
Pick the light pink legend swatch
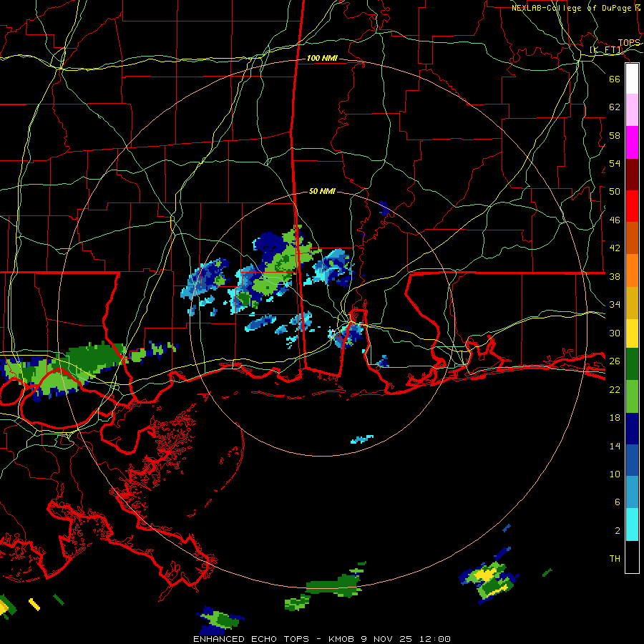(x=632, y=109)
